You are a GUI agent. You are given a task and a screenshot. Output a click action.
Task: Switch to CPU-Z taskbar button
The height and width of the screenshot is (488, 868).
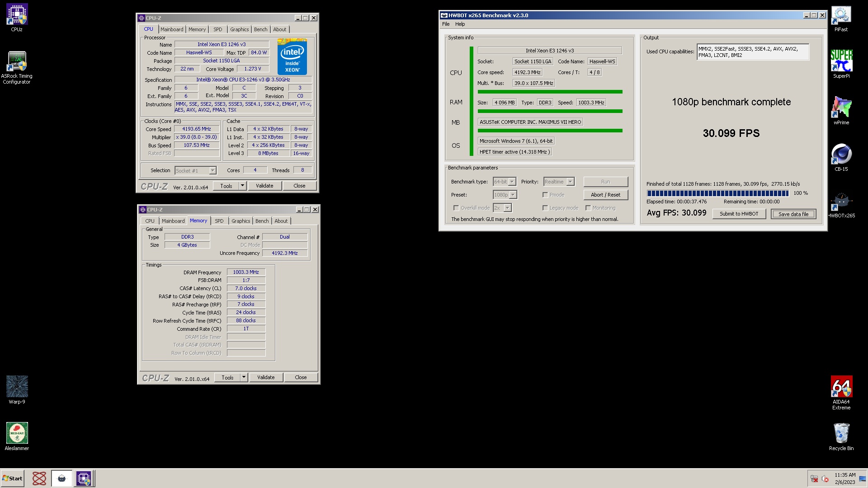(84, 478)
